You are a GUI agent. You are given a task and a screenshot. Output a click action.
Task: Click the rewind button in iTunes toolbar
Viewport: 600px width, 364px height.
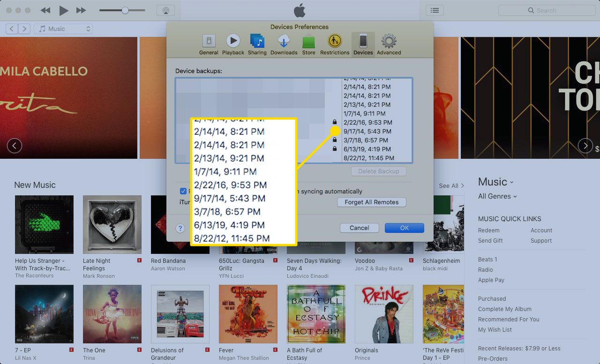[45, 10]
